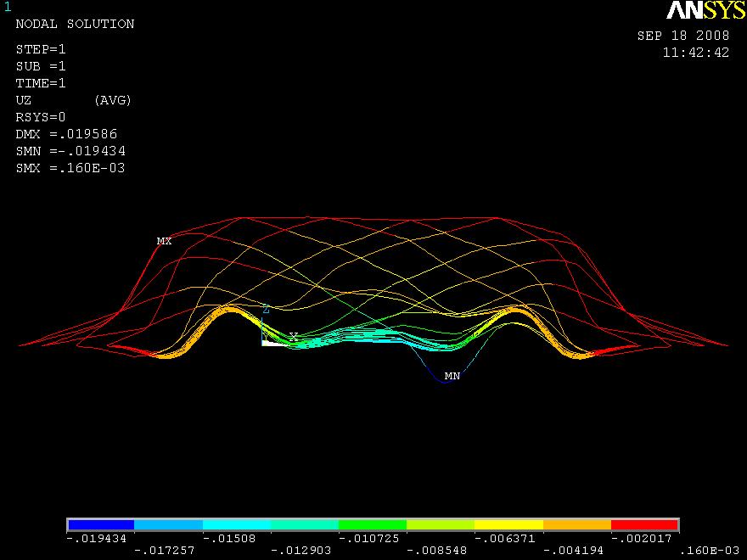Screen dimensions: 747x560
Task: Click the orange legend band above -.004194
Action: (577, 524)
